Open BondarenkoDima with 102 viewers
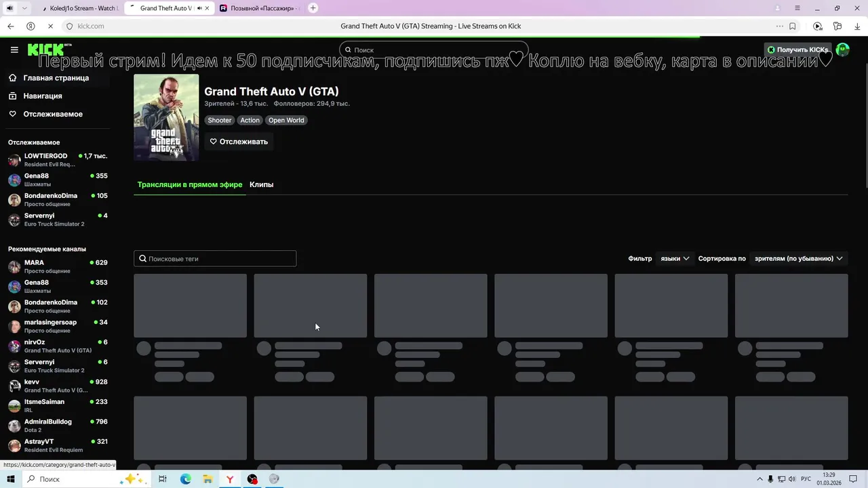The height and width of the screenshot is (488, 868). [58, 306]
